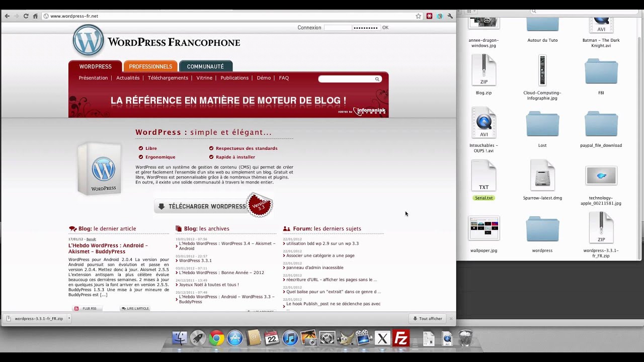Open iTunes from the Dock
The image size is (644, 362).
click(x=290, y=338)
